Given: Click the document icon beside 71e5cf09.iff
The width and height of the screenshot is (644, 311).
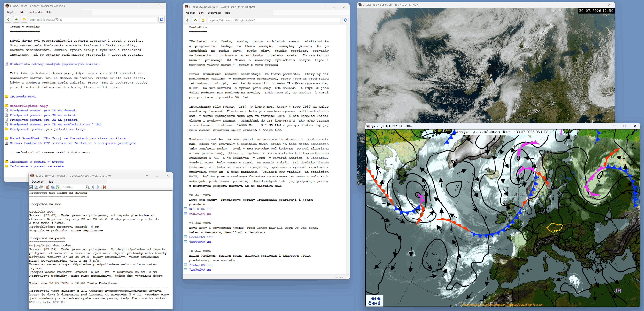Looking at the screenshot, I should [x=185, y=265].
